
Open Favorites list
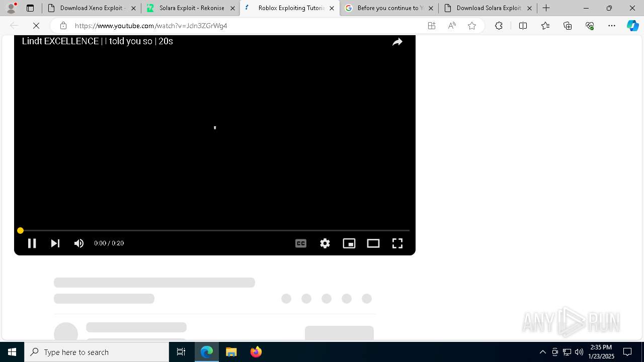[x=545, y=26]
